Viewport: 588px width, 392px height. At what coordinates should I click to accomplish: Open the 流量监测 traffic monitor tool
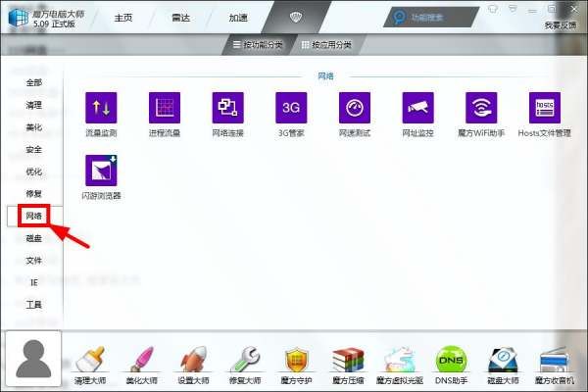101,108
